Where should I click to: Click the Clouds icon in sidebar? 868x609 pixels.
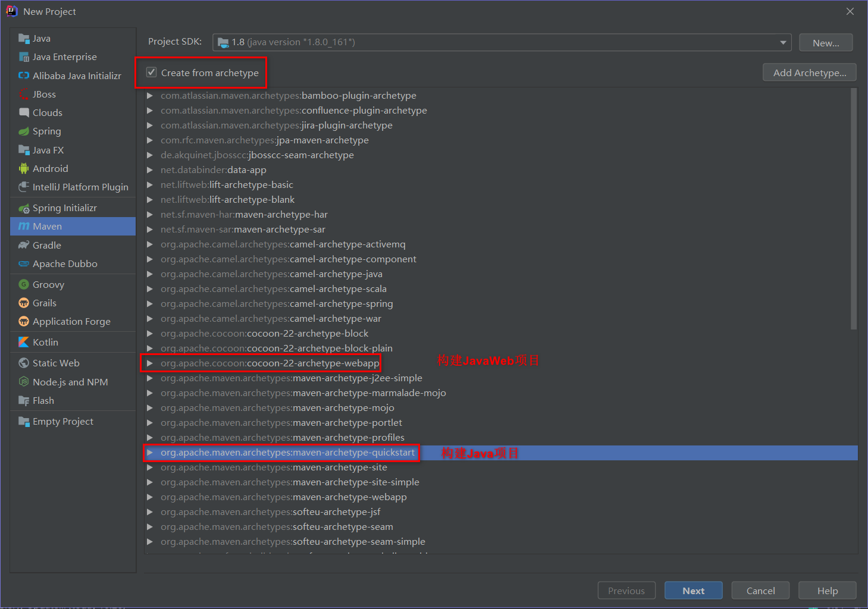24,112
